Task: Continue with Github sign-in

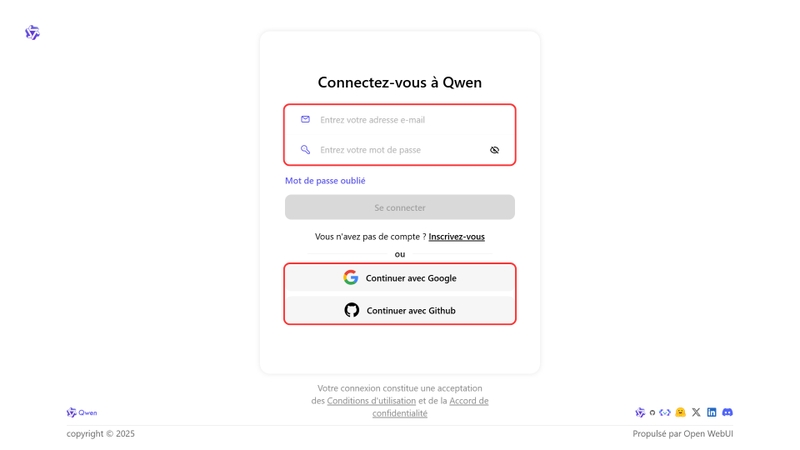Action: [x=400, y=310]
